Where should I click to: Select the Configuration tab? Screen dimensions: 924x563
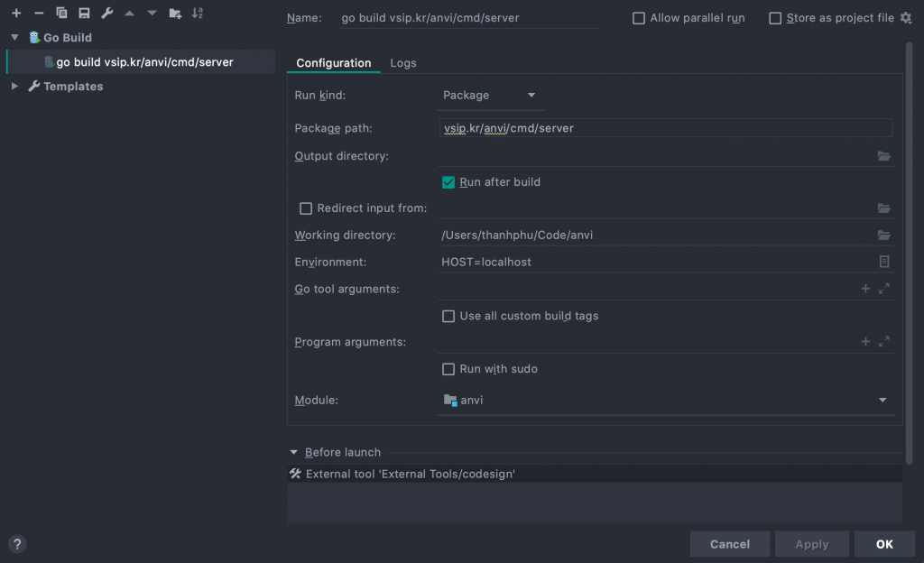(x=333, y=63)
